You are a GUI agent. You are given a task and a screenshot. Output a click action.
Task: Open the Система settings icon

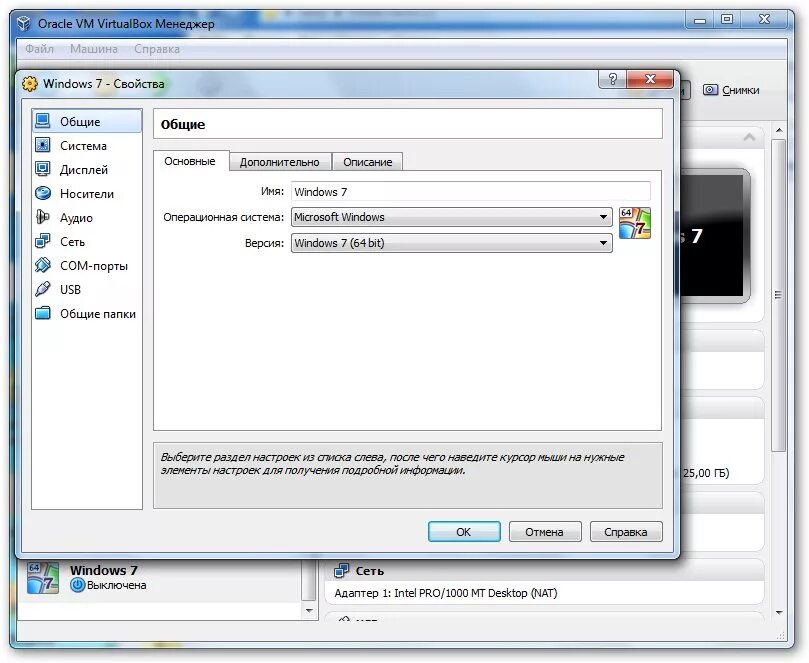tap(43, 145)
